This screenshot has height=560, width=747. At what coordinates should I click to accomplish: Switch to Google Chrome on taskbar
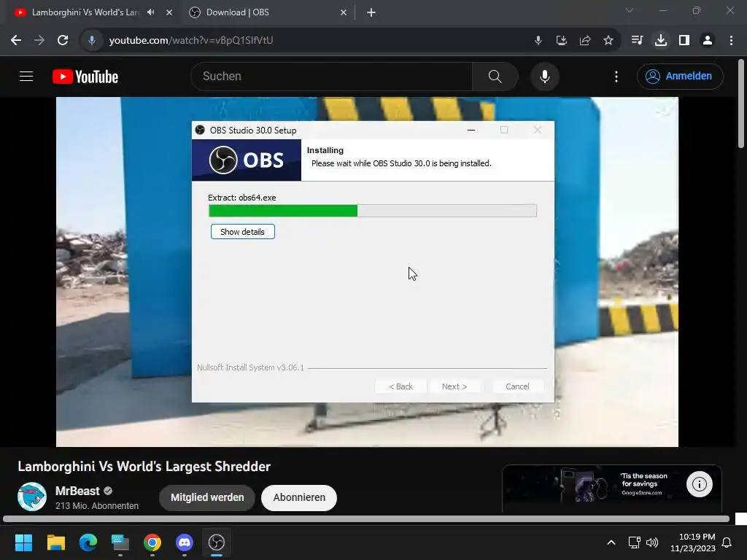(152, 542)
